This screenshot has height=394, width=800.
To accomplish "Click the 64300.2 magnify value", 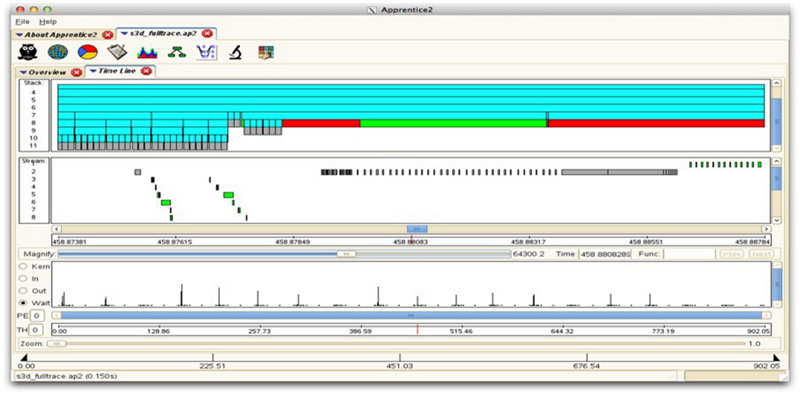I will coord(529,254).
